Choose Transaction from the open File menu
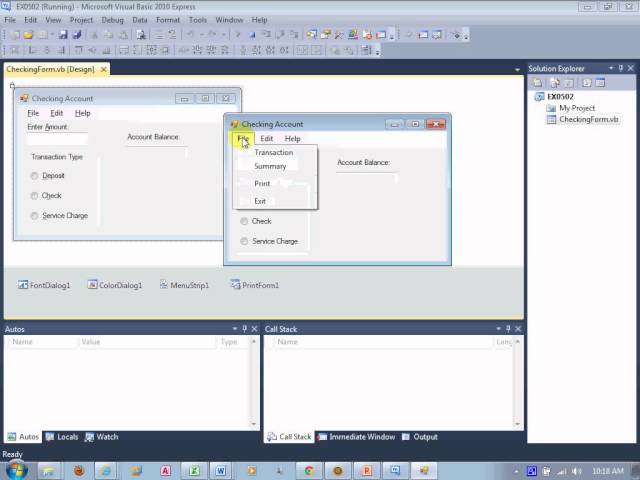 275,152
